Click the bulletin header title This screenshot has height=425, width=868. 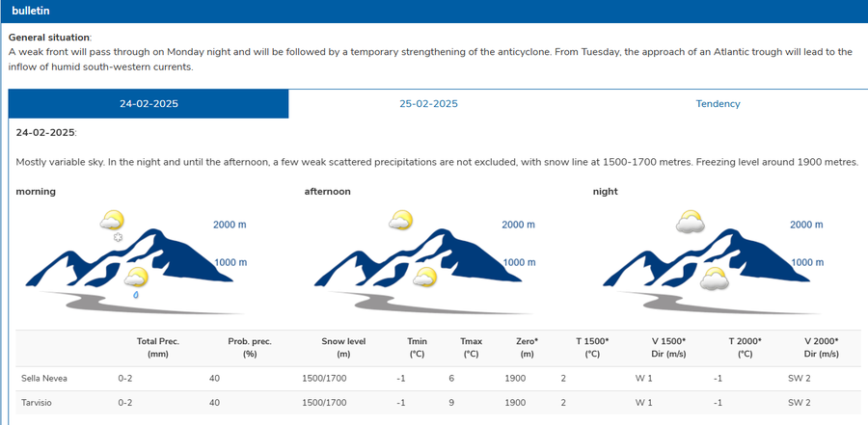click(x=31, y=11)
